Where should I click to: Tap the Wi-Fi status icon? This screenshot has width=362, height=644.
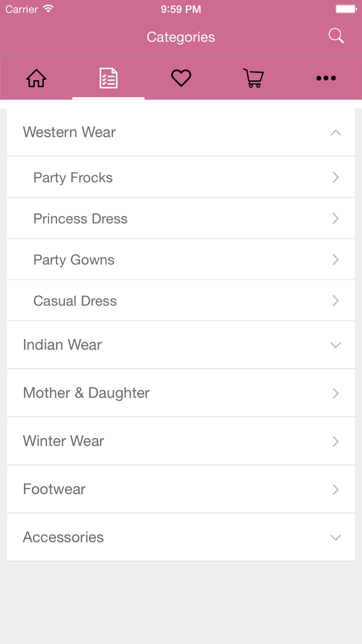point(48,9)
